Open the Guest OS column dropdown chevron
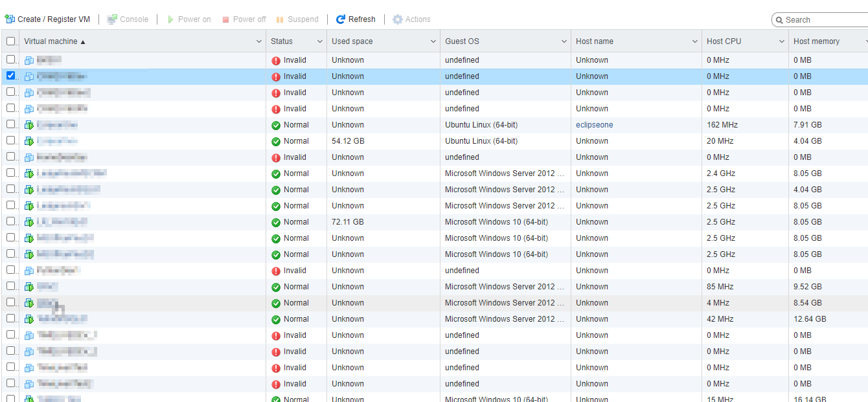This screenshot has height=402, width=868. tap(564, 41)
